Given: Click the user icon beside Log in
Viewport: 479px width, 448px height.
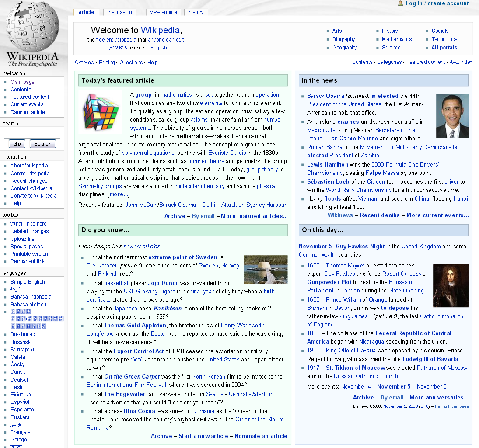Looking at the screenshot, I should 400,3.
